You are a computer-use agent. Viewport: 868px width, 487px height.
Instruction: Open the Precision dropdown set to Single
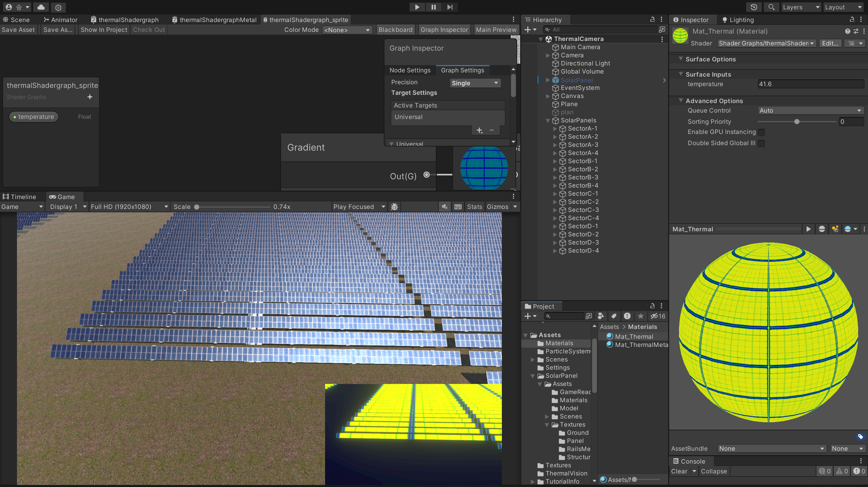point(475,83)
